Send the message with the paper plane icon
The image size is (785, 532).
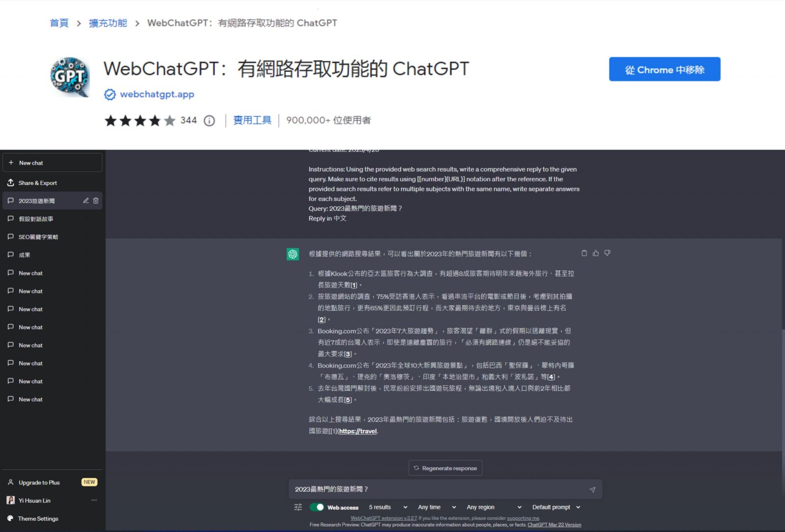[593, 489]
